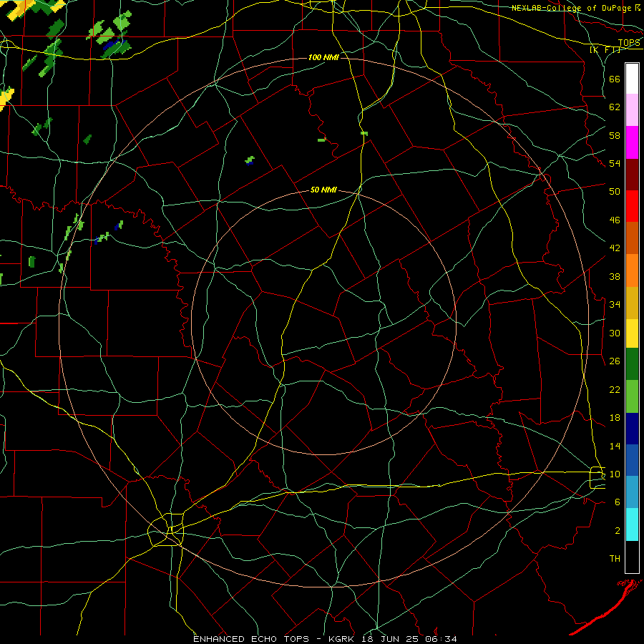The height and width of the screenshot is (644, 644).
Task: Click the orange 42 kft legend swatch
Action: coord(632,270)
